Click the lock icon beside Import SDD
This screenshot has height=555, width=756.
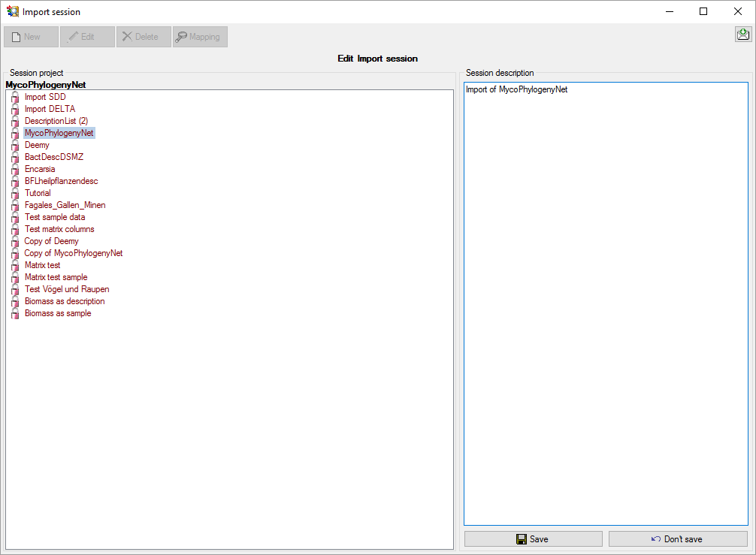tap(15, 98)
